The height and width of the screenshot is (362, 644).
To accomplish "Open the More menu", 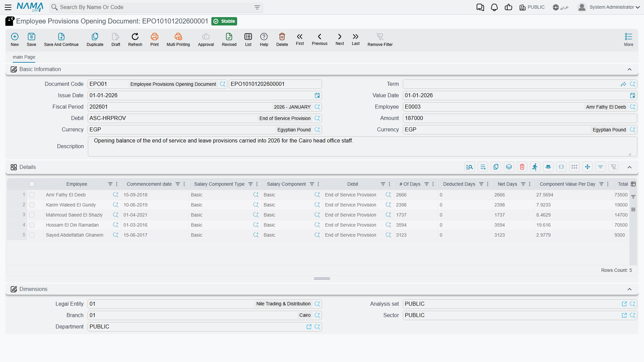I will pos(629,39).
